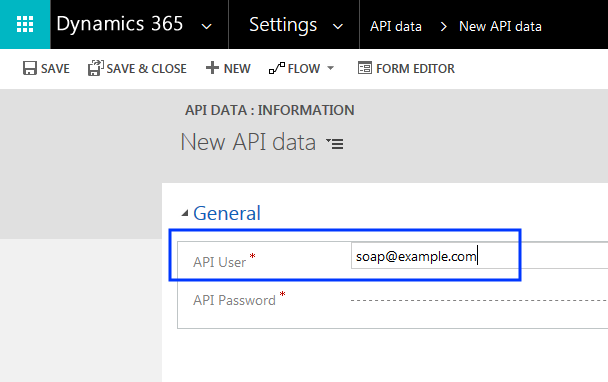The width and height of the screenshot is (608, 382).
Task: Click the empty API Password field
Action: pyautogui.click(x=479, y=300)
